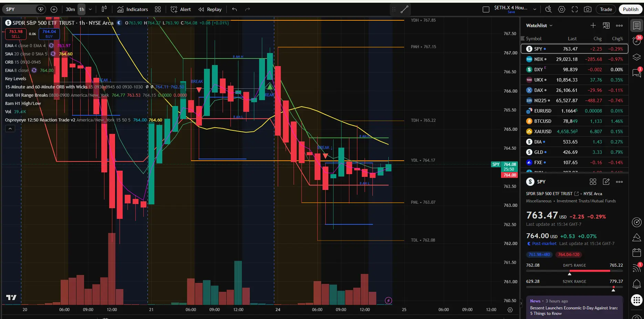Image resolution: width=644 pixels, height=319 pixels.
Task: Start Bar Replay mode
Action: tap(210, 9)
